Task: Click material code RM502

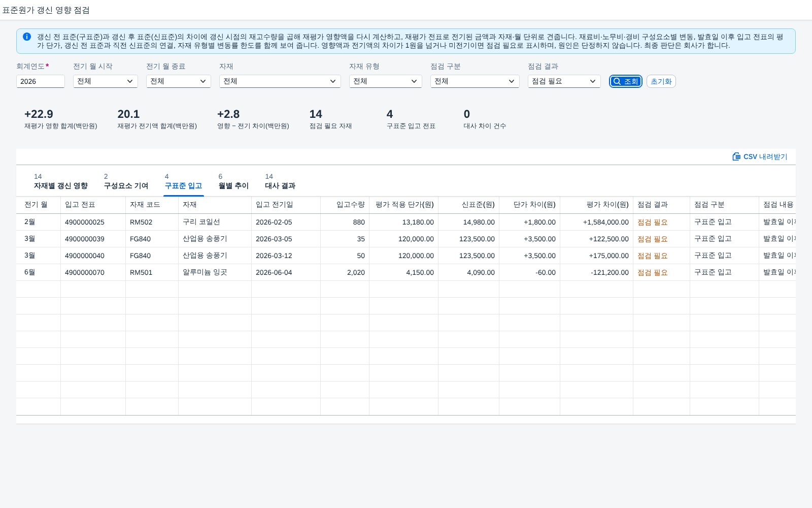Action: point(141,222)
